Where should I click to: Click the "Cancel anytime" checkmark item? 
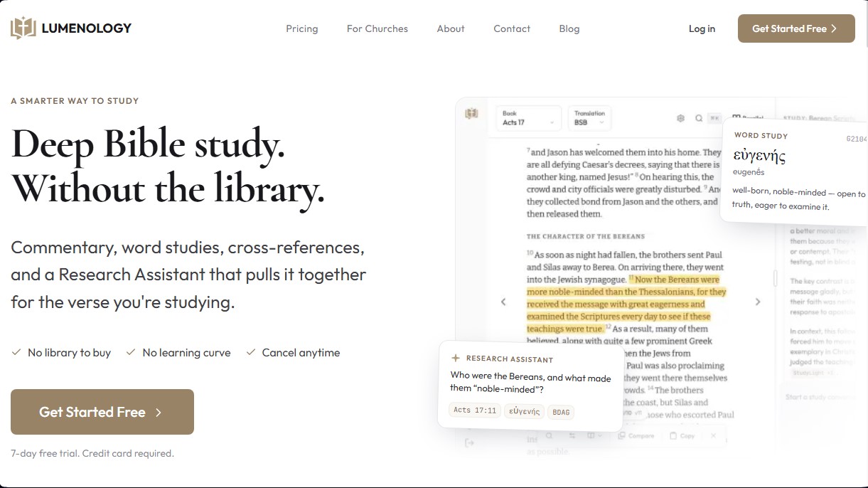[293, 353]
